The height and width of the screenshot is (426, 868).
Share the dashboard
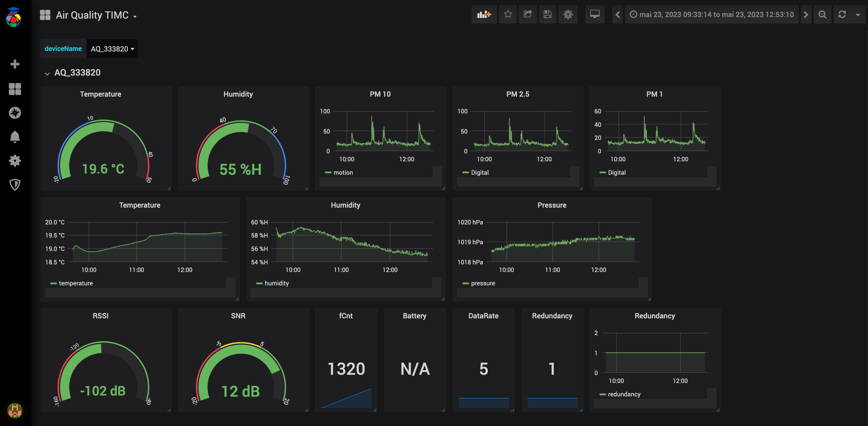pos(528,14)
